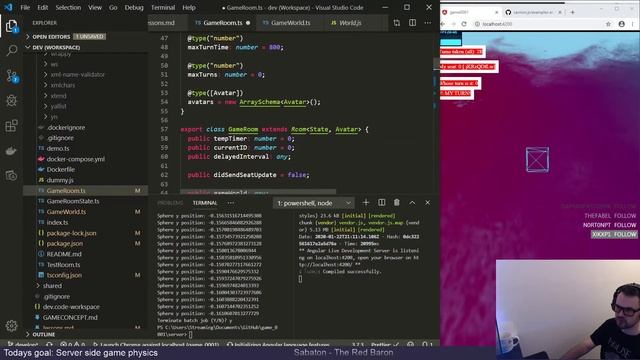Click the square box in the game view
The image size is (640, 360).
pos(537,160)
